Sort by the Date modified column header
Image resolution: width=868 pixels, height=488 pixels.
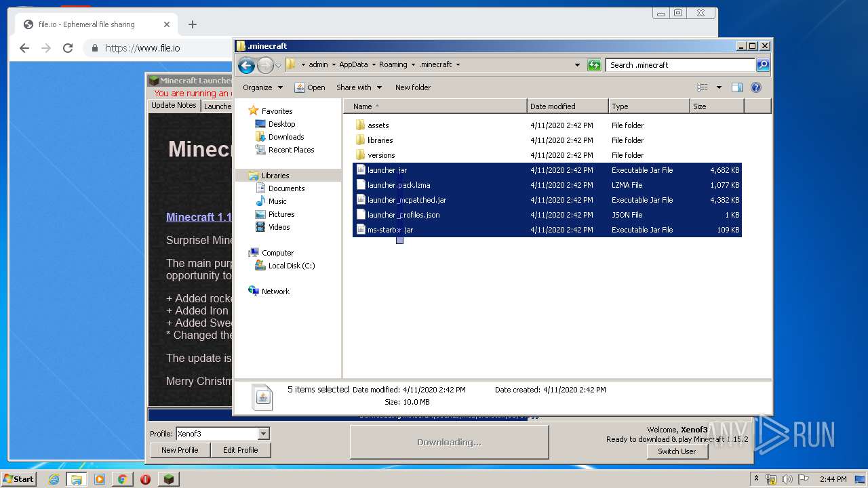tap(568, 106)
